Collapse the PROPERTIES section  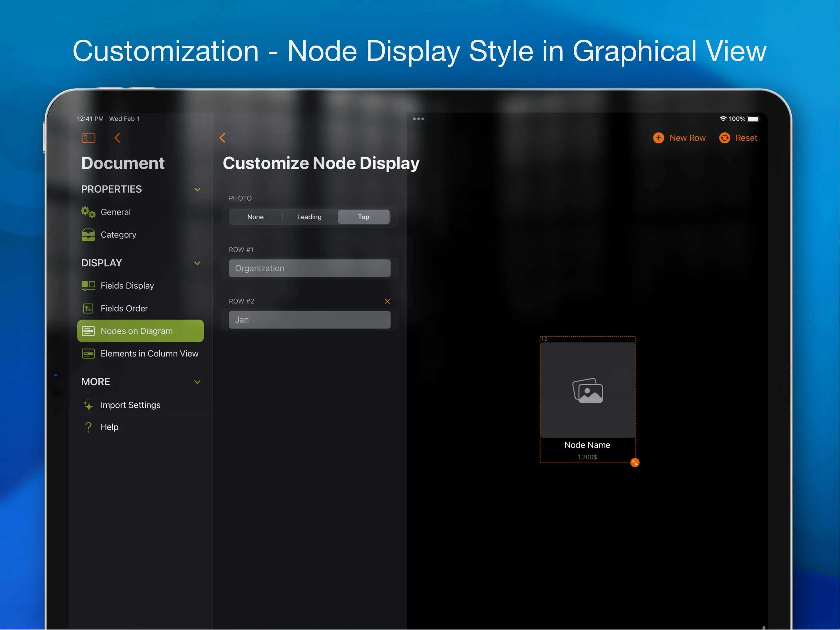197,189
